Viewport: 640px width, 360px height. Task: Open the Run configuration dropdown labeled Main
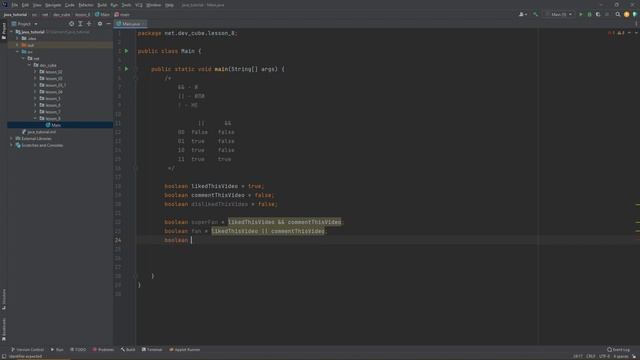558,14
